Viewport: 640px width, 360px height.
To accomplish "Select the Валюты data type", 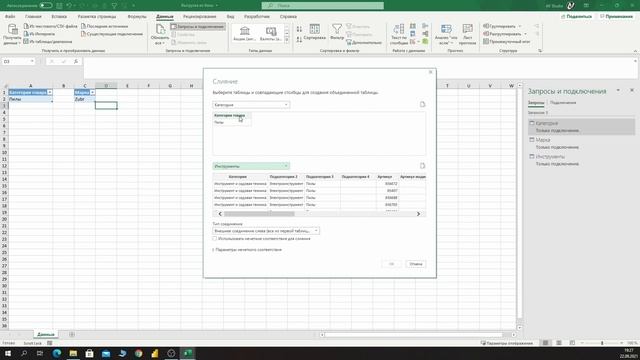I will pos(271,34).
